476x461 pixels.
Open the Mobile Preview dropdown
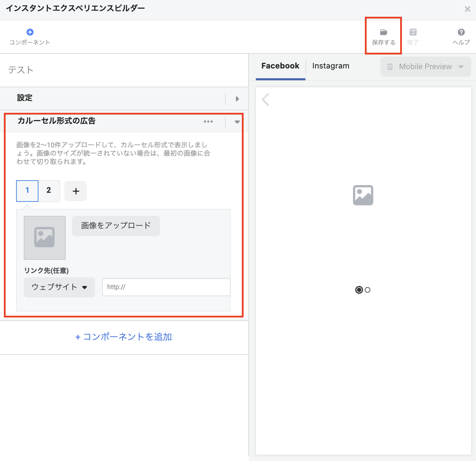[x=425, y=67]
